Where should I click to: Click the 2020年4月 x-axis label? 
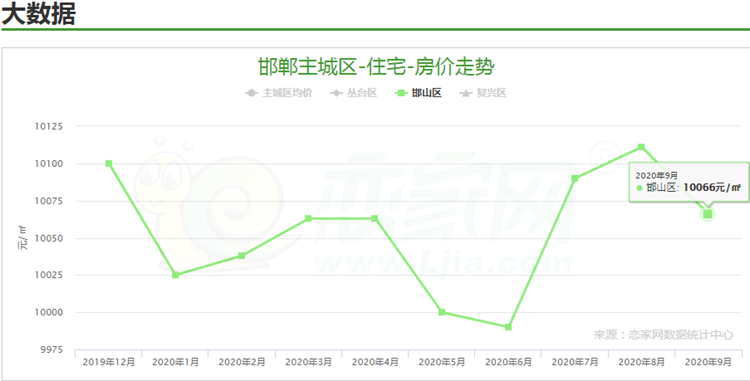click(x=375, y=362)
